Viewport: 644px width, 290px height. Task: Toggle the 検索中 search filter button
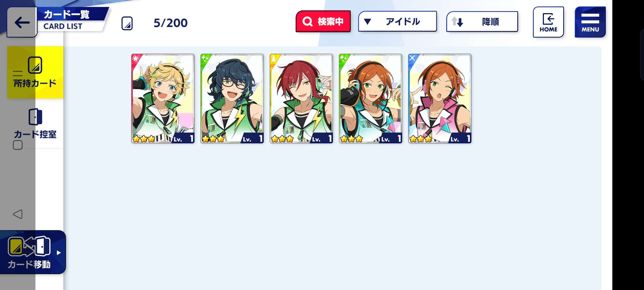(323, 21)
